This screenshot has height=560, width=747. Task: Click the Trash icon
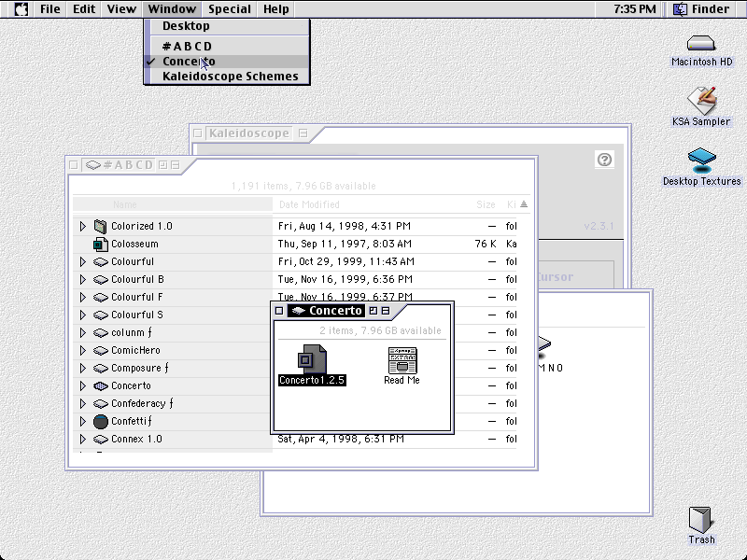click(x=699, y=520)
